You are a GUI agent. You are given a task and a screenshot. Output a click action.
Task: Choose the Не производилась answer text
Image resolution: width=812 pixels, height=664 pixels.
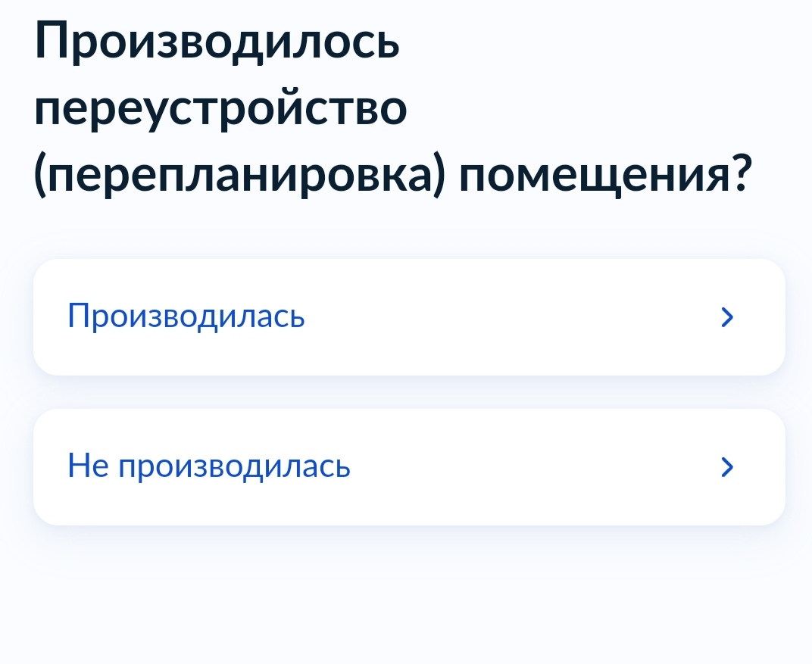pyautogui.click(x=209, y=466)
